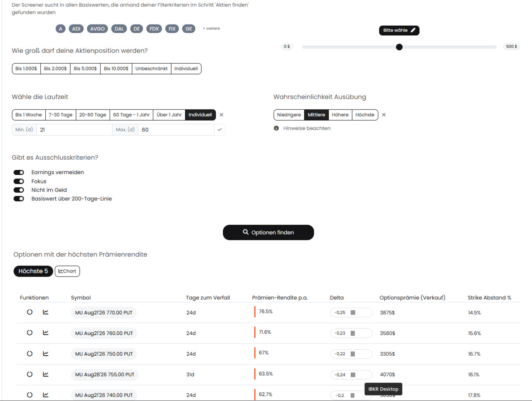Click the GE ticker chip
Image resolution: width=532 pixels, height=401 pixels.
tap(189, 29)
